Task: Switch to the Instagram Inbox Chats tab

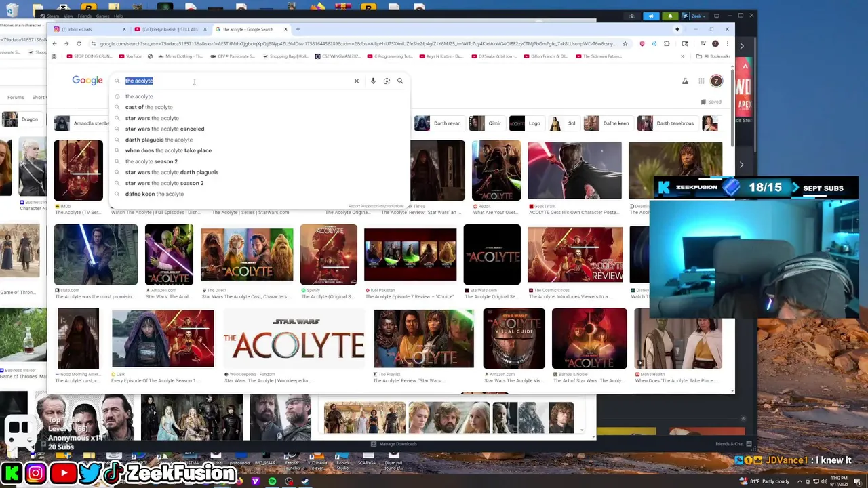Action: (88, 29)
